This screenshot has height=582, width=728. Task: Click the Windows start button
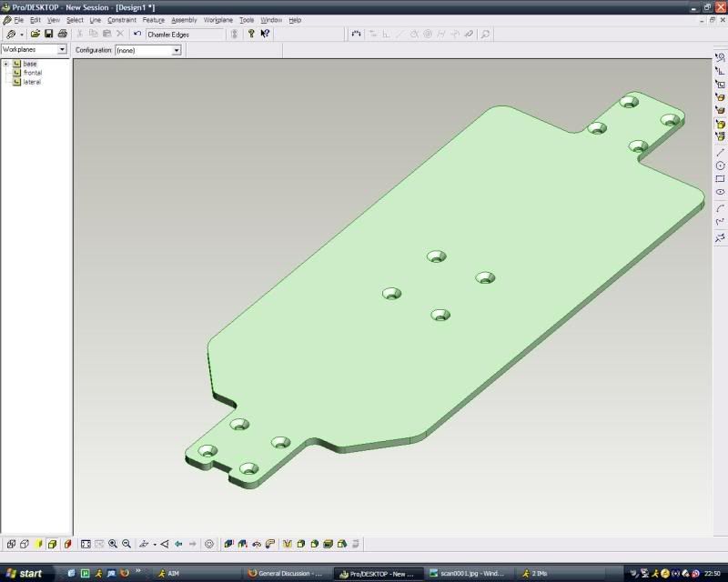[25, 574]
